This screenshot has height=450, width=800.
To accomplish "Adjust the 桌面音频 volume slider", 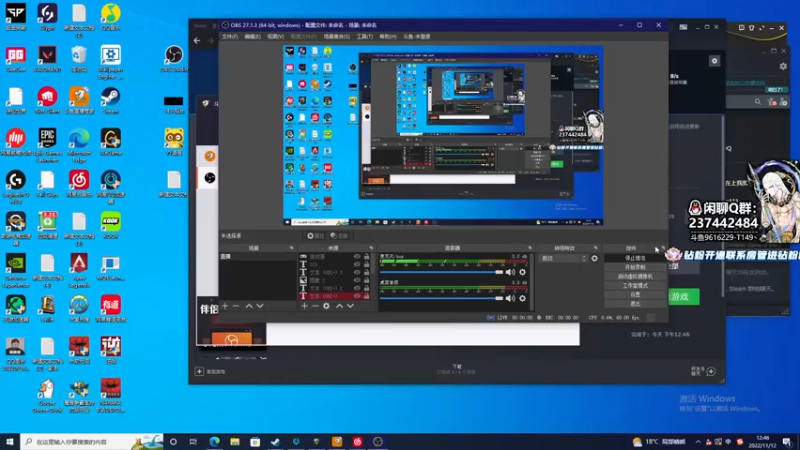I will tap(441, 298).
